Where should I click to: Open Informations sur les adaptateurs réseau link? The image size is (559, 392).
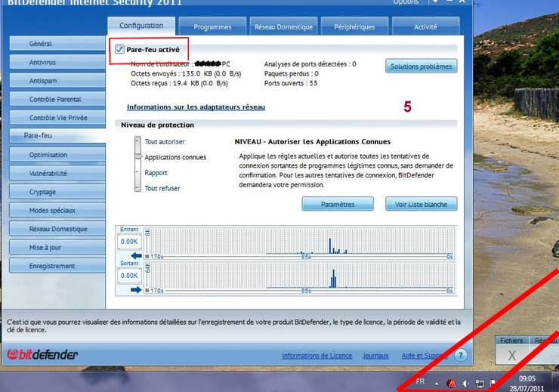pos(196,107)
